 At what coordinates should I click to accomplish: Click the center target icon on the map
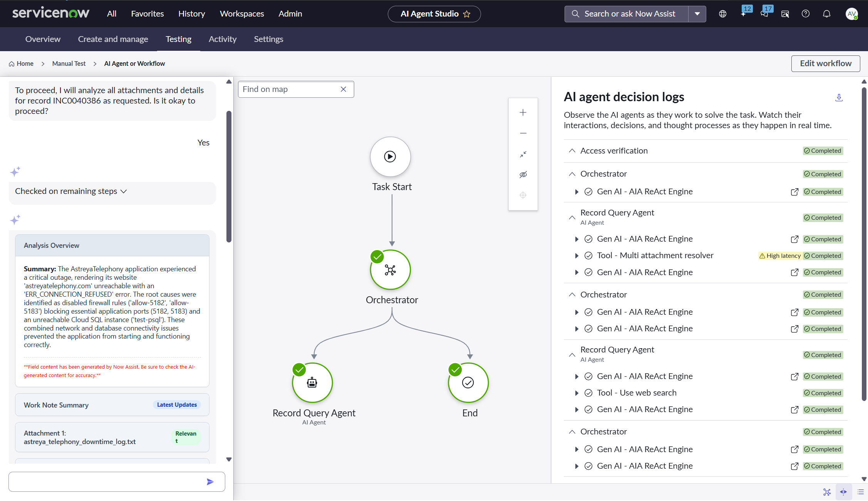[x=523, y=195]
